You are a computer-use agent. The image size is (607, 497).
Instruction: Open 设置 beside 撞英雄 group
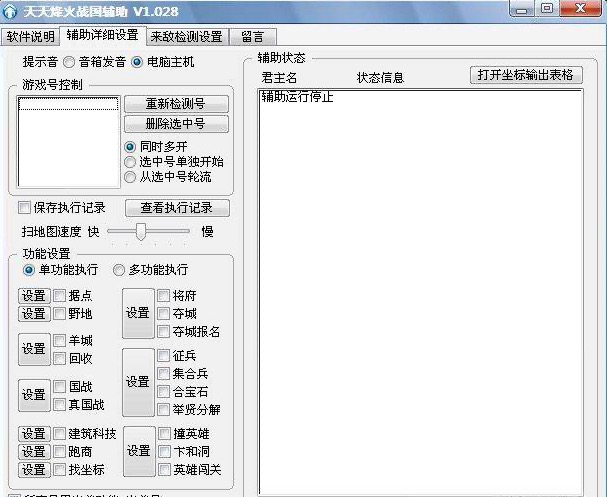tap(139, 451)
